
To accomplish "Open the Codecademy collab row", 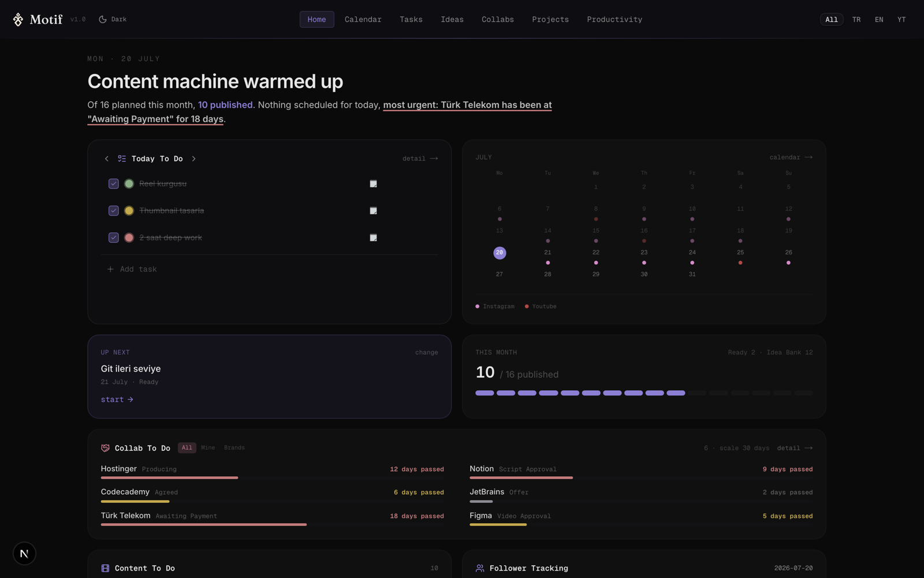I will (x=273, y=495).
